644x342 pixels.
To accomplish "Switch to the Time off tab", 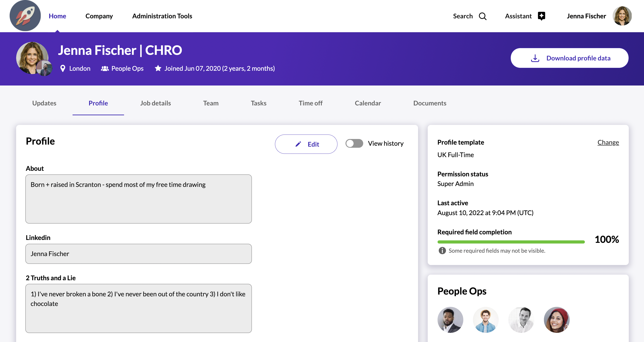I will (x=311, y=103).
